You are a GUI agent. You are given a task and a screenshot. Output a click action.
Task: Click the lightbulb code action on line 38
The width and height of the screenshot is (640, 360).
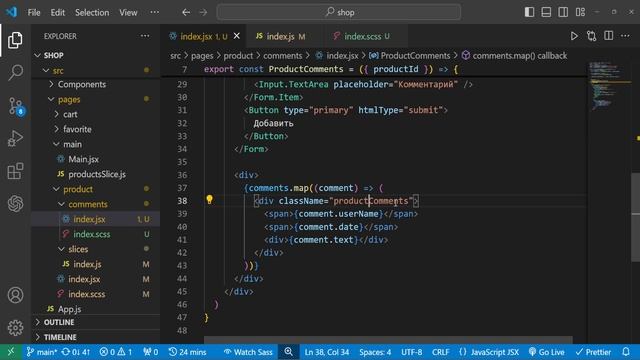(x=209, y=200)
